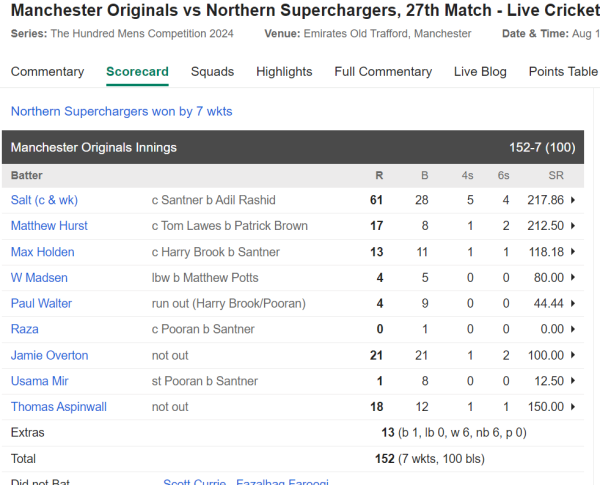Click the 6s column header
The height and width of the screenshot is (485, 600).
(504, 175)
